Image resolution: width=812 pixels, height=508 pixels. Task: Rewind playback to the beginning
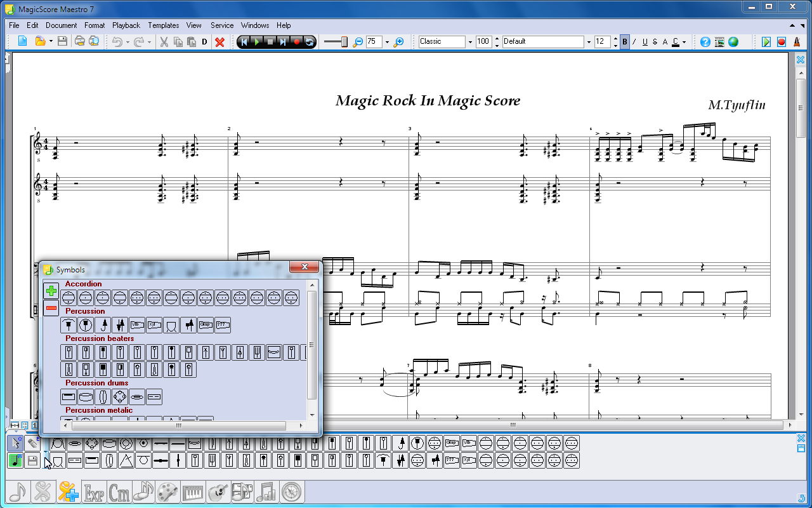(x=244, y=42)
